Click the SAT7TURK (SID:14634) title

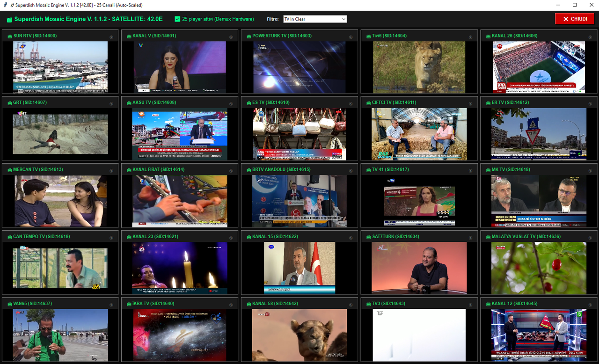tap(396, 236)
